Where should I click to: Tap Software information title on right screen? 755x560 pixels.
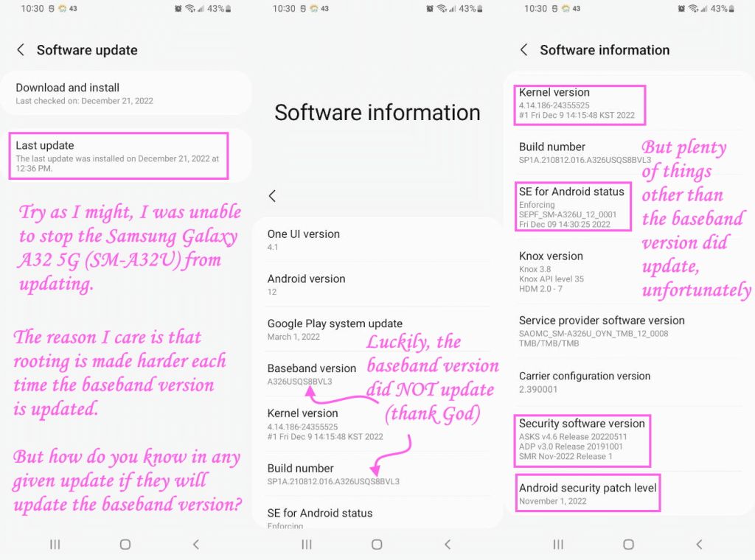[x=605, y=49]
